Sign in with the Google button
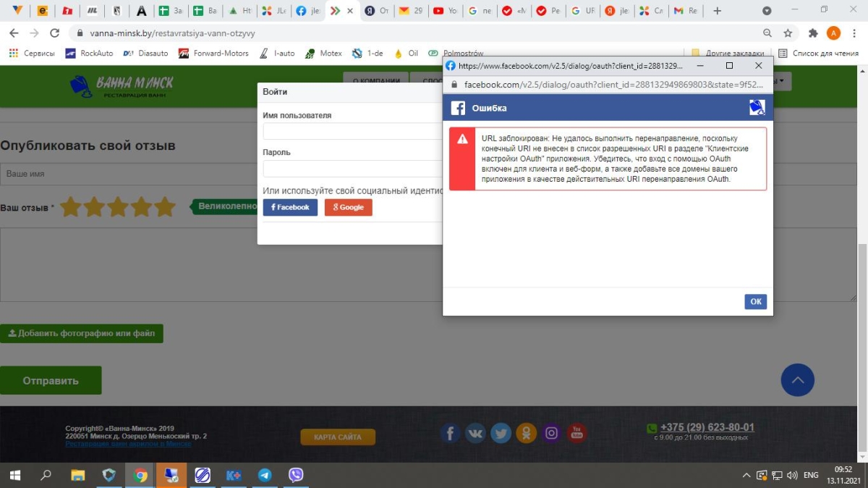 coord(348,207)
